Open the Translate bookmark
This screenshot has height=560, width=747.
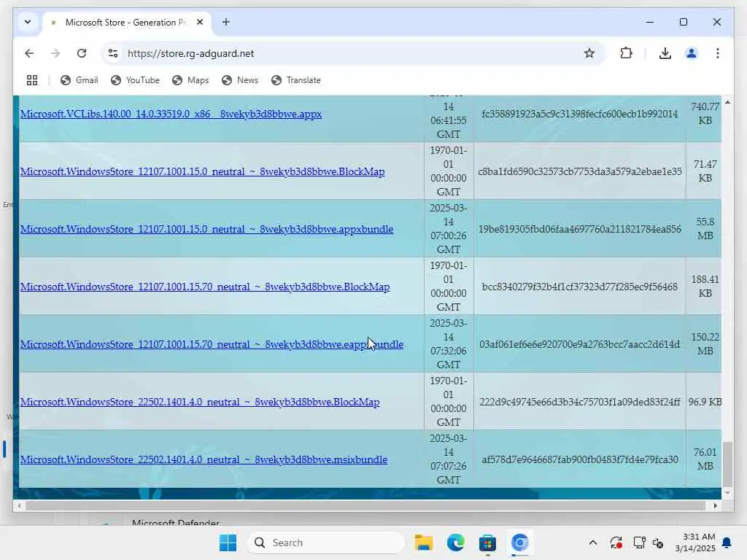(x=296, y=80)
